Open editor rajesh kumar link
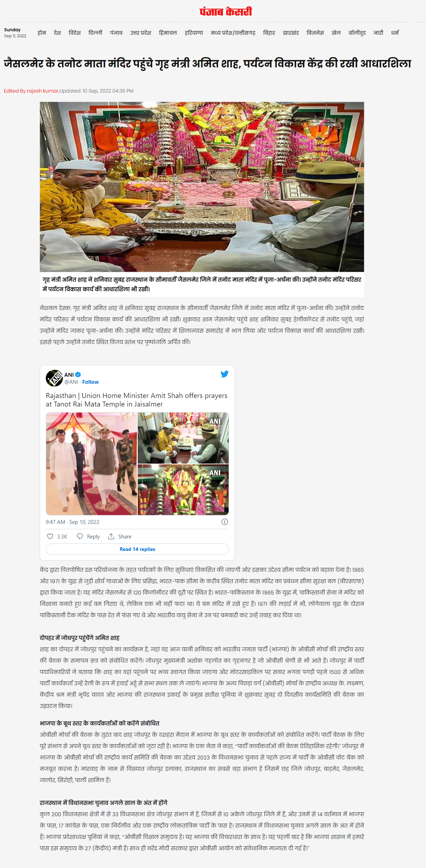Image resolution: width=426 pixels, height=868 pixels. [43, 91]
